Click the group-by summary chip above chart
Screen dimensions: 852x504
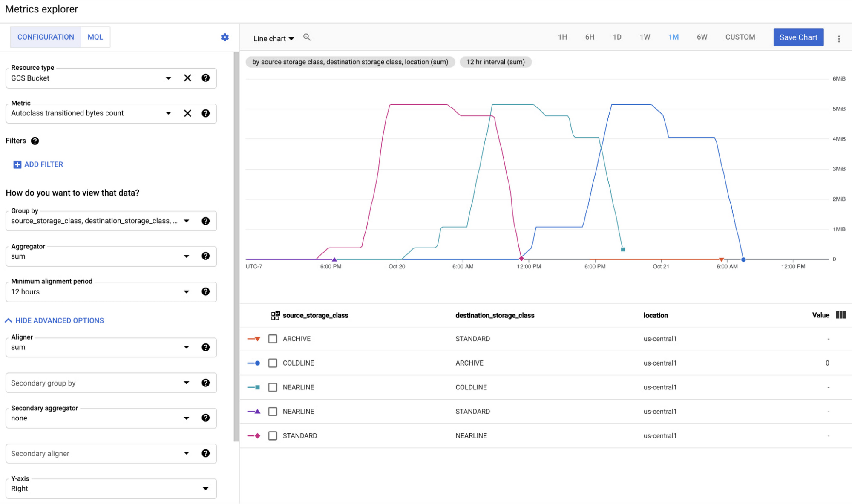[350, 62]
